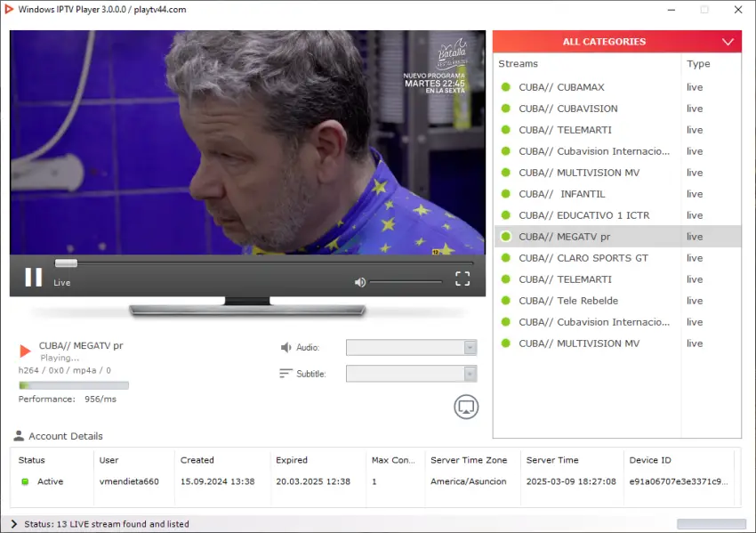Click the orange play triangle beside the now-playing title
Image resolution: width=756 pixels, height=533 pixels.
click(x=25, y=351)
